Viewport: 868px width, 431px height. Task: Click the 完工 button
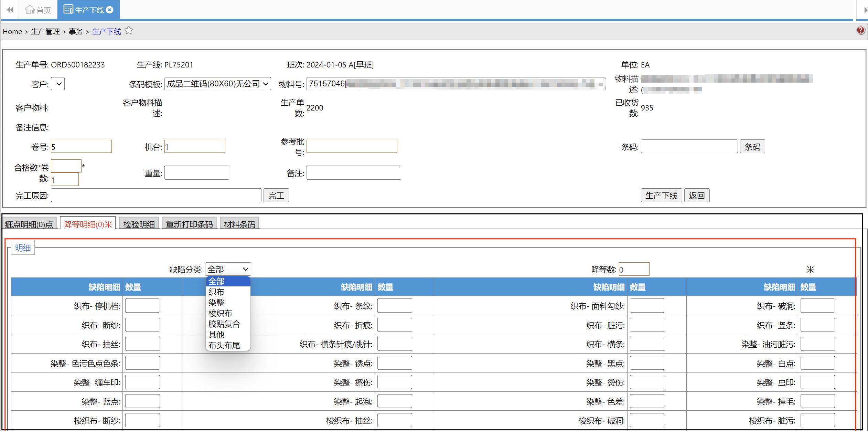pyautogui.click(x=276, y=195)
